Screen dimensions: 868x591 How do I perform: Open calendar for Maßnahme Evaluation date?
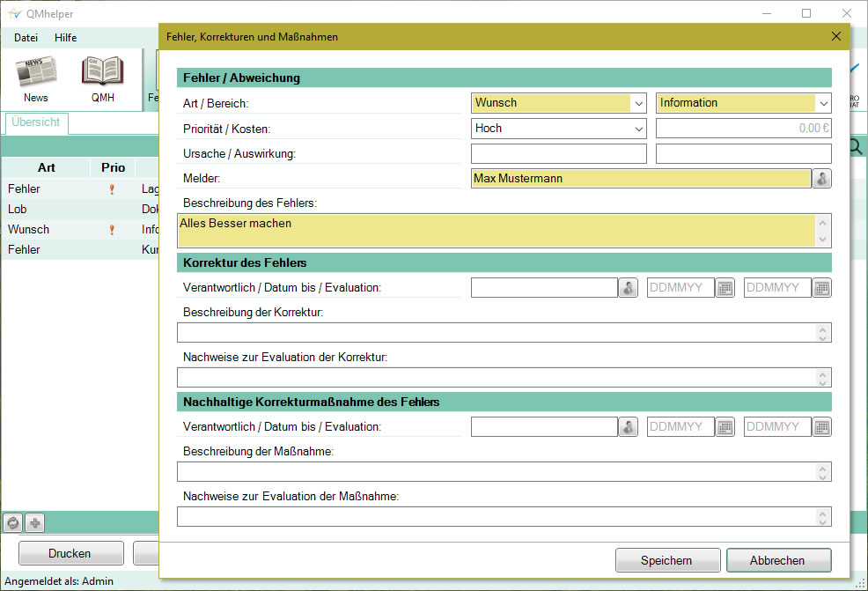coord(821,426)
